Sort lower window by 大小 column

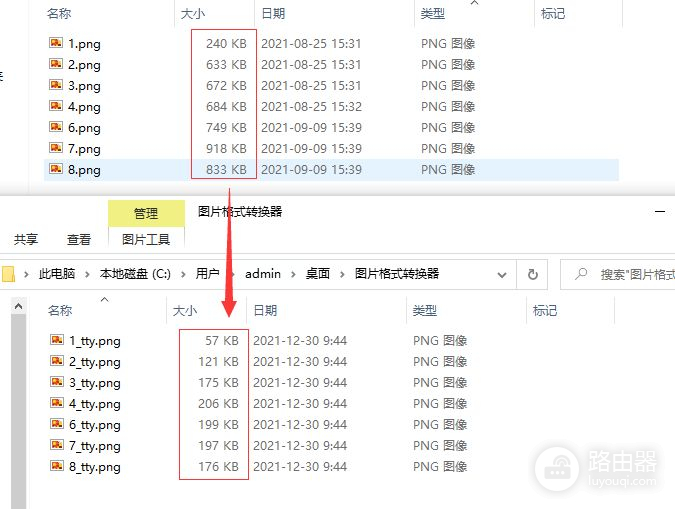(x=185, y=310)
